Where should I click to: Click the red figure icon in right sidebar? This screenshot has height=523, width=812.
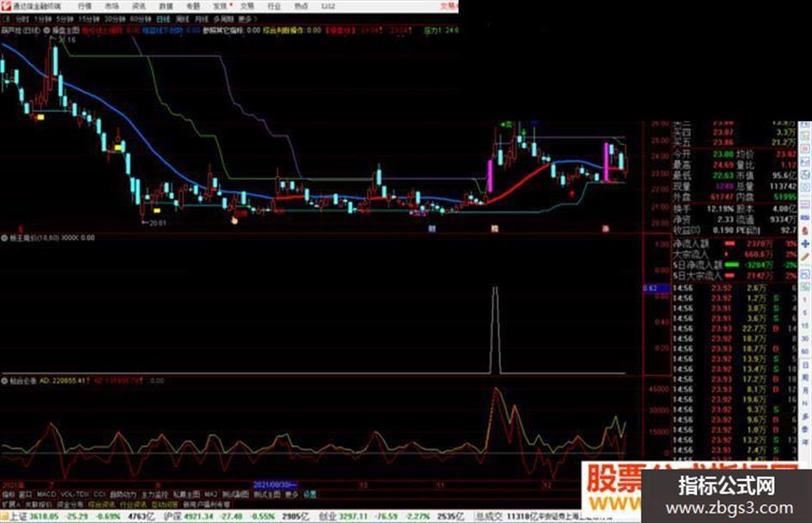(x=805, y=230)
